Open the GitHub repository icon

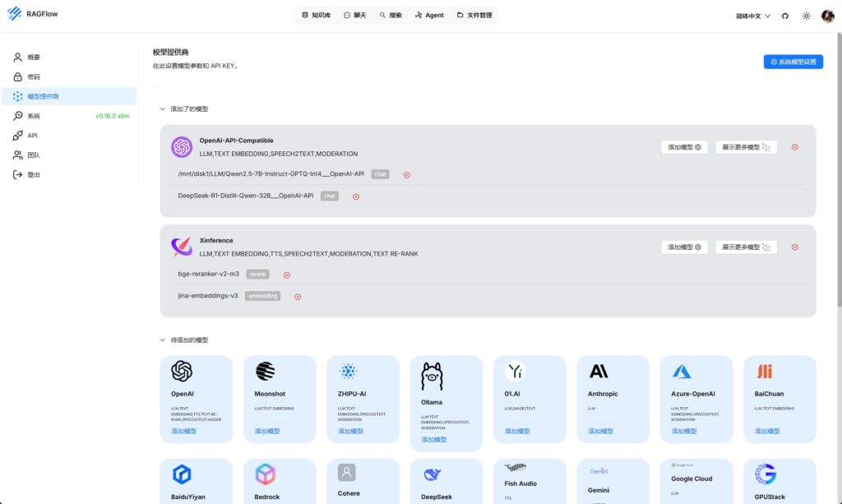pos(785,16)
